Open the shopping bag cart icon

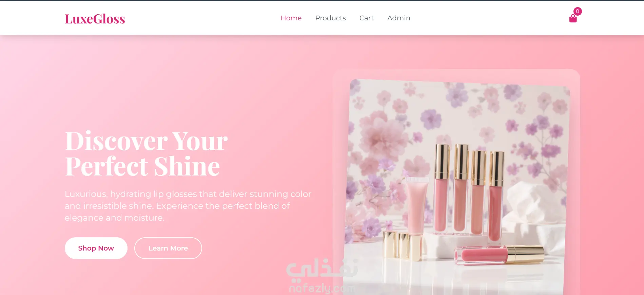[573, 18]
